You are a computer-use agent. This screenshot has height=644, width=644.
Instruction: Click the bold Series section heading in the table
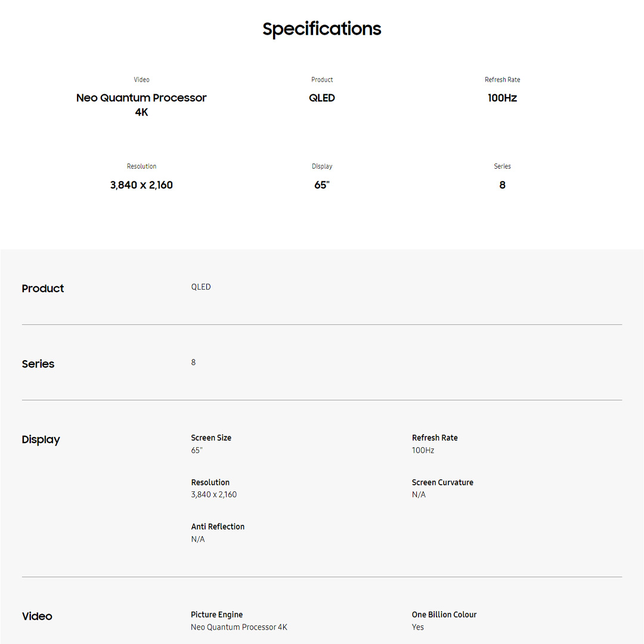[38, 364]
